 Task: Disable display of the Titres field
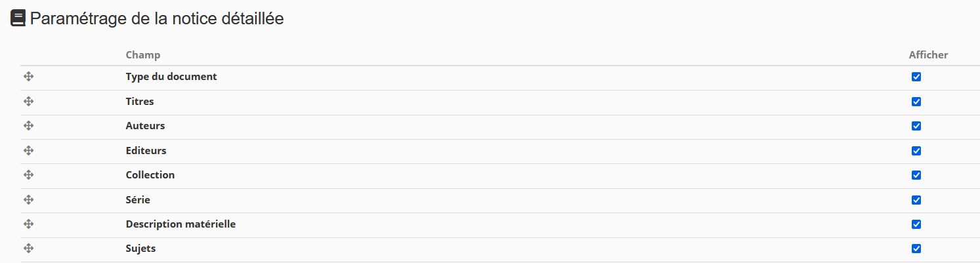(916, 102)
